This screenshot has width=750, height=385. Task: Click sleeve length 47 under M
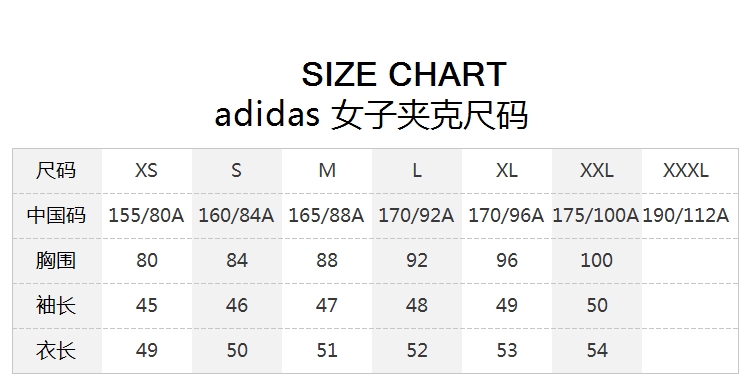pos(326,305)
